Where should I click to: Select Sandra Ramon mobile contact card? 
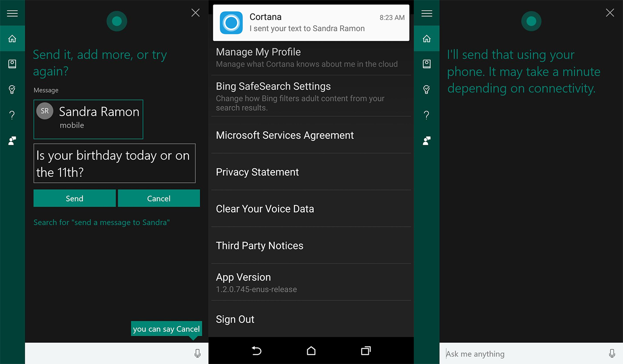pos(88,120)
